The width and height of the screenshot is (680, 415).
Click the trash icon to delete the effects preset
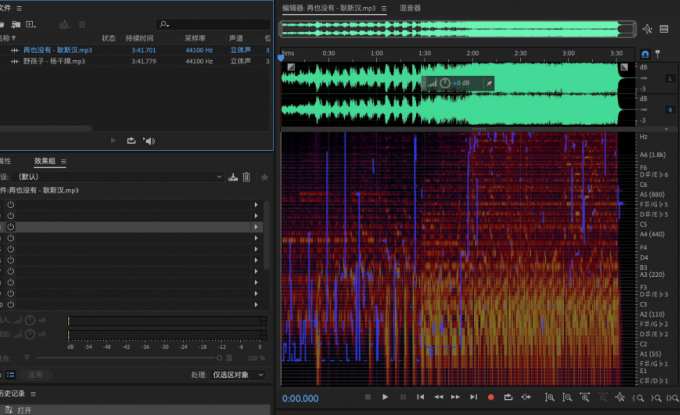tap(246, 177)
